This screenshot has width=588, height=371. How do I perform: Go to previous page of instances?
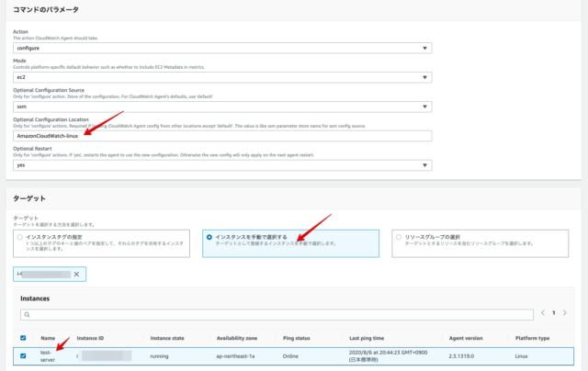click(543, 313)
